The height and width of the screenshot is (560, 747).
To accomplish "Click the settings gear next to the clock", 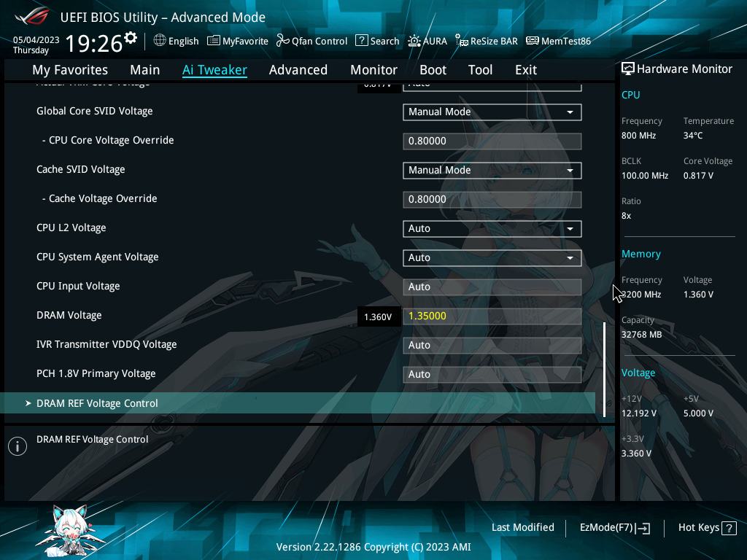I will click(131, 38).
